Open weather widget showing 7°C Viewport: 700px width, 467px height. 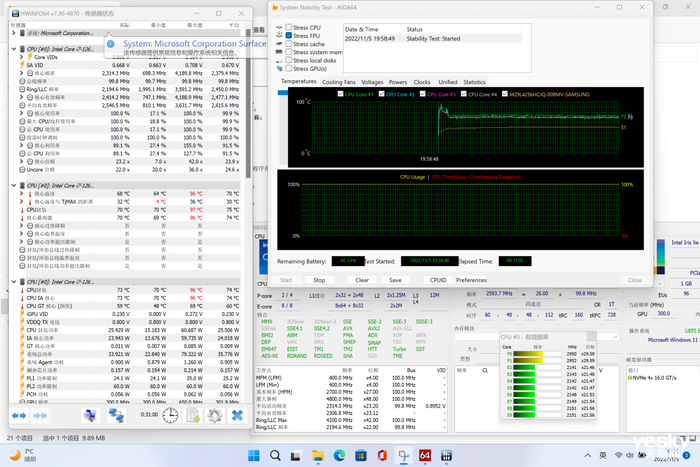(23, 455)
